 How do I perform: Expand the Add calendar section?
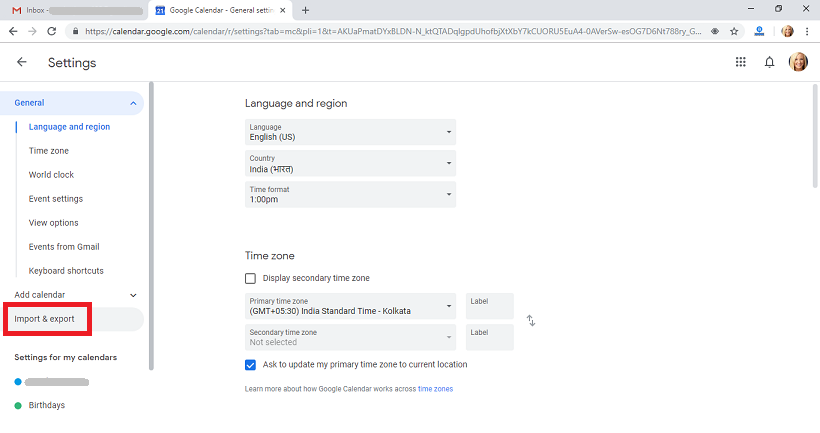[x=133, y=295]
